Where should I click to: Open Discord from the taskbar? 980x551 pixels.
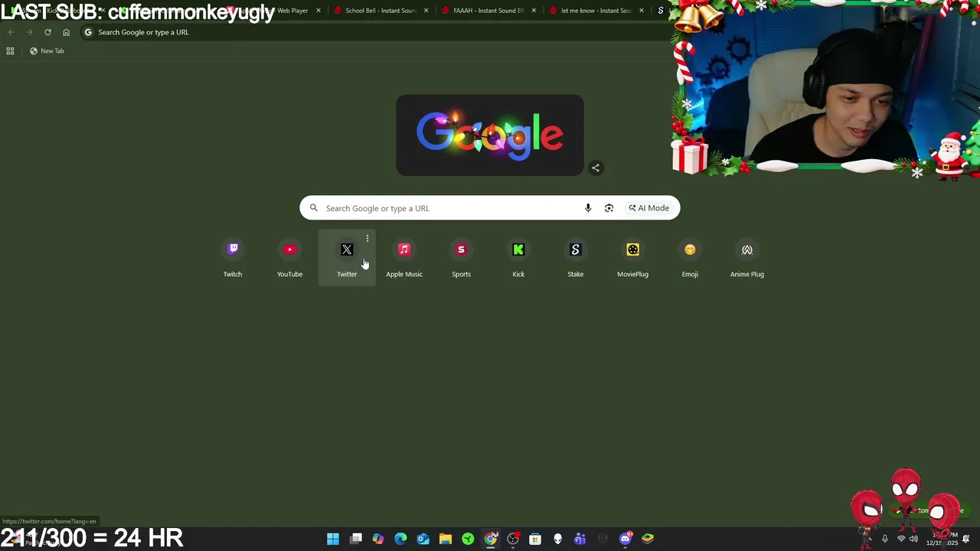point(626,539)
